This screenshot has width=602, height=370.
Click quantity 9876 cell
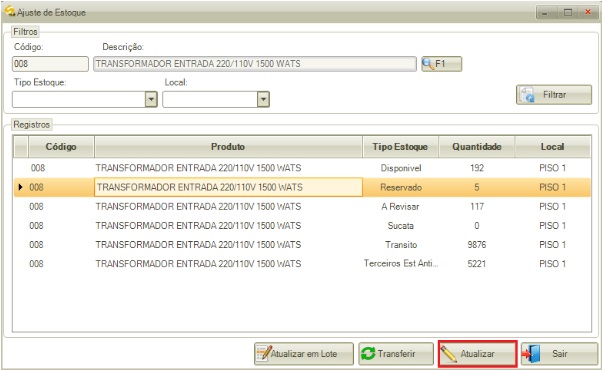coord(477,245)
